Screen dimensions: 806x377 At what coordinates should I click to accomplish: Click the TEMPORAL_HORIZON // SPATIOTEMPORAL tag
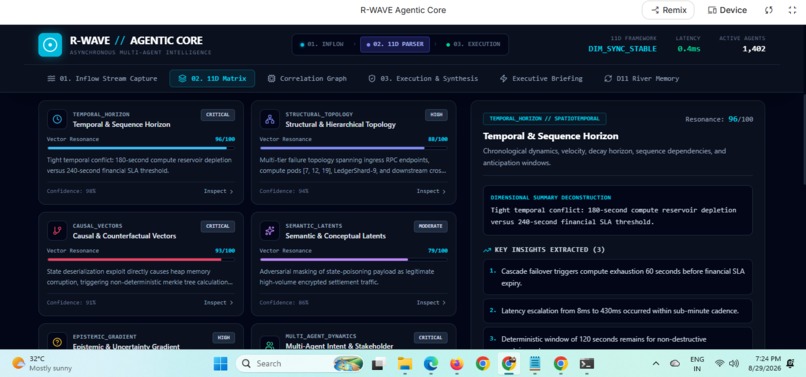tap(544, 119)
